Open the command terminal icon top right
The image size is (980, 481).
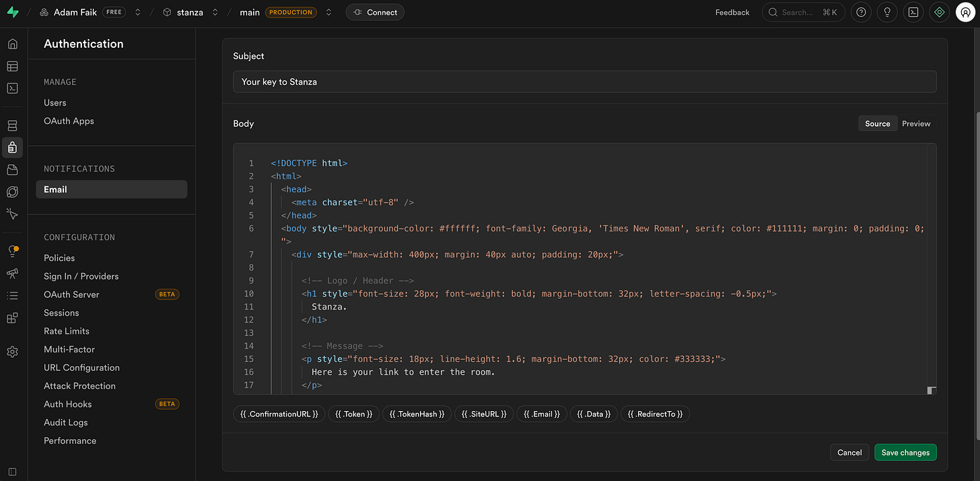point(913,12)
